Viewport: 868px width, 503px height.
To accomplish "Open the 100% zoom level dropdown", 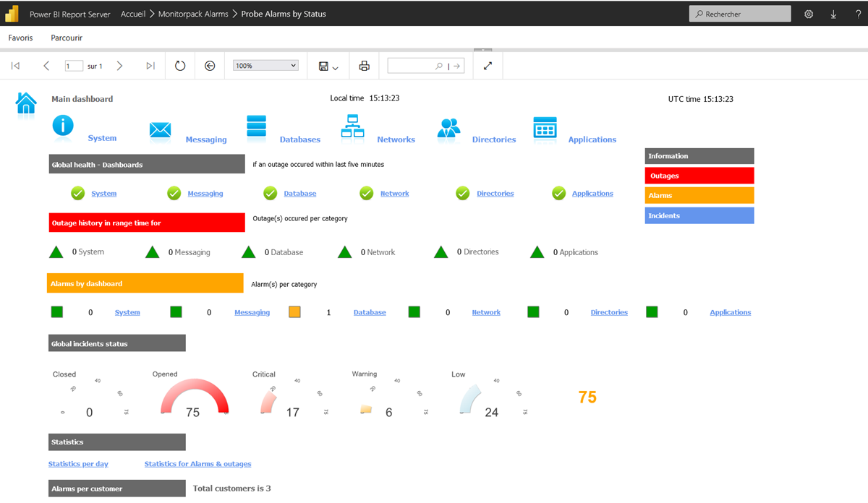I will tap(265, 66).
